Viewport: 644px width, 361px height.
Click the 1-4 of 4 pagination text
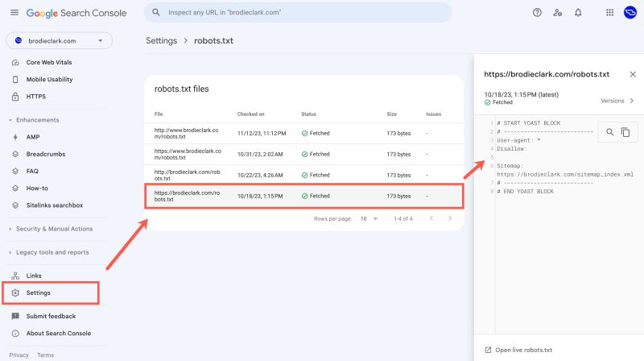(403, 218)
